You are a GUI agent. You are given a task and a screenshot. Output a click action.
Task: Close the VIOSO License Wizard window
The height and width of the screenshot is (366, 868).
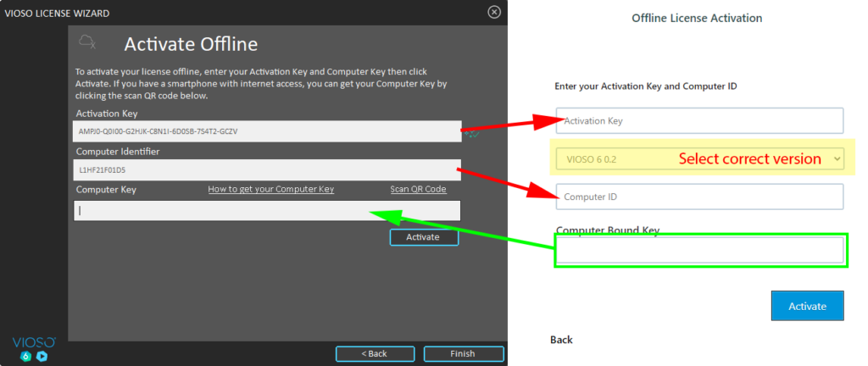coord(494,13)
